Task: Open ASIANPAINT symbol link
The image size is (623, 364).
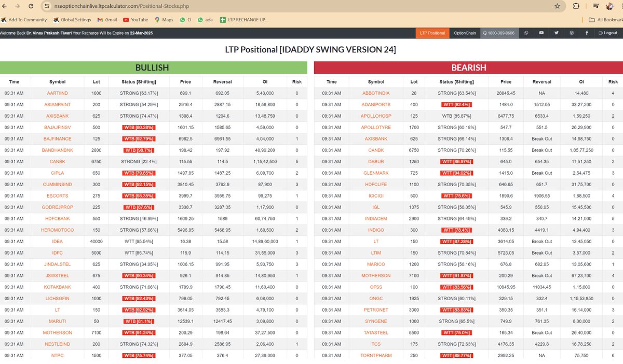Action: coord(57,105)
